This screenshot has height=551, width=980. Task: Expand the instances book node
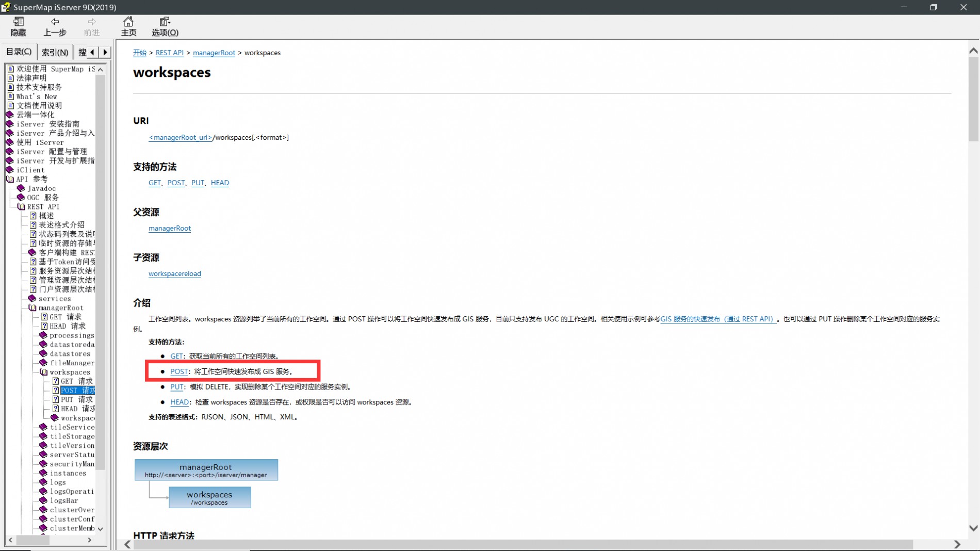pyautogui.click(x=44, y=473)
